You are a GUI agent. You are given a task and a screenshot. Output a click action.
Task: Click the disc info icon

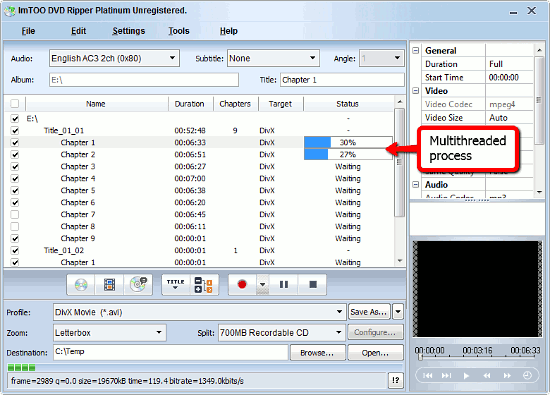[x=138, y=284]
